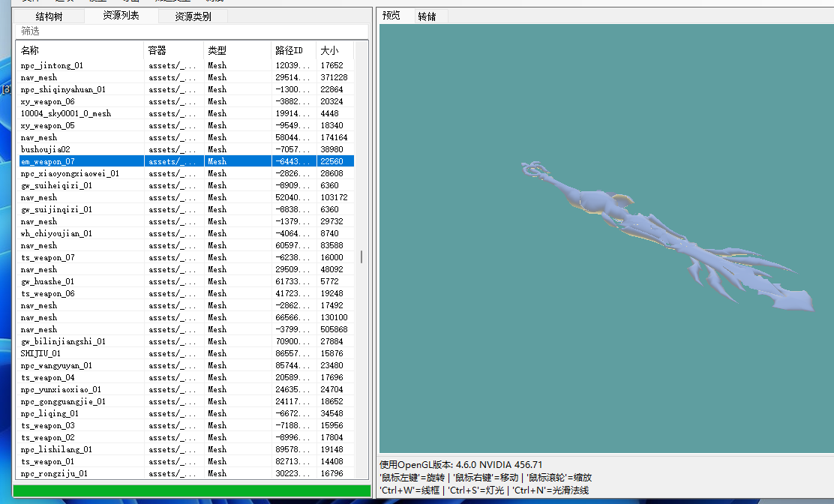Select the npc_jintong_01 mesh row
Viewport: 834px width, 504px height.
pyautogui.click(x=187, y=65)
